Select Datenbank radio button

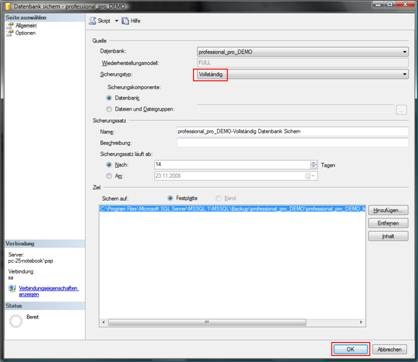[109, 98]
